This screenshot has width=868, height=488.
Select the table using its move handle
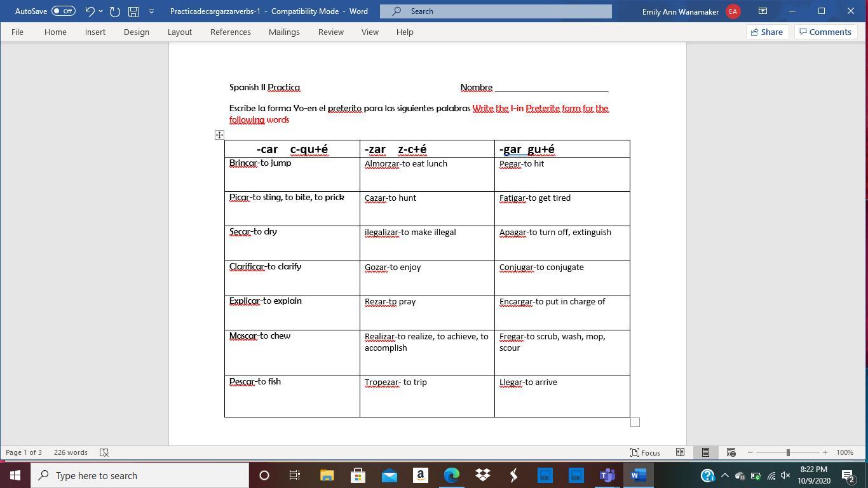click(x=219, y=135)
